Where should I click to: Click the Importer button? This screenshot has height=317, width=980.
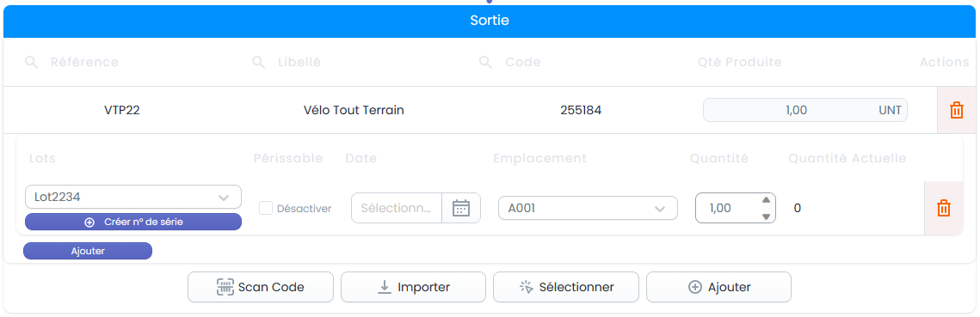click(413, 287)
